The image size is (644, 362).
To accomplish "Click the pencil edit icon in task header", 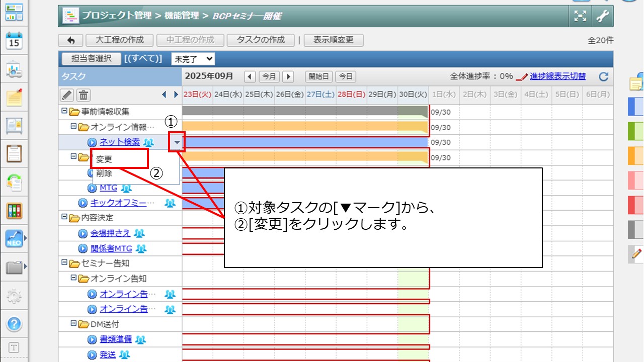I will [67, 95].
